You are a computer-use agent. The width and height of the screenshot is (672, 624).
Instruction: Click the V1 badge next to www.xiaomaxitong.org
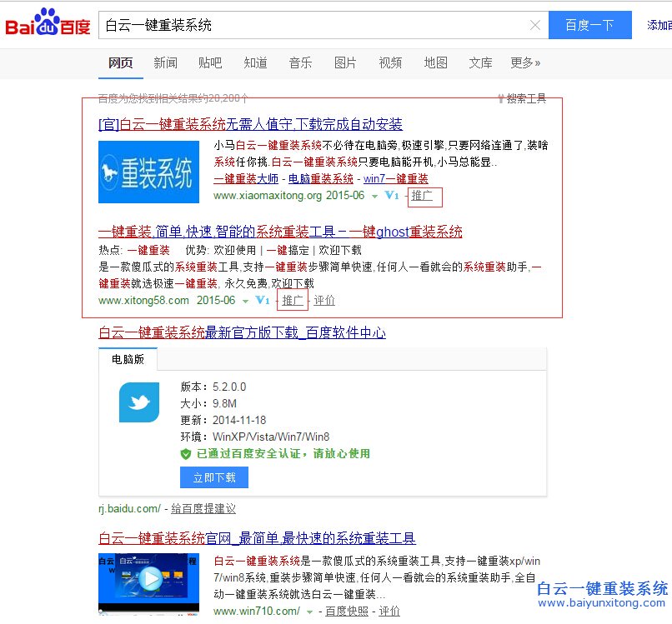pyautogui.click(x=393, y=195)
